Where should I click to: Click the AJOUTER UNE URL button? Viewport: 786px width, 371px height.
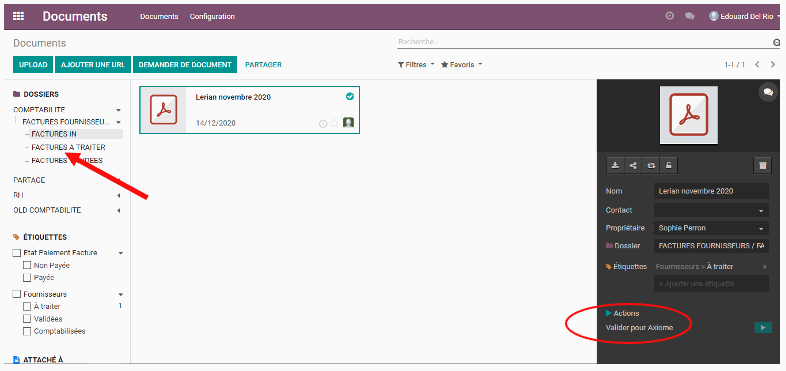point(93,65)
